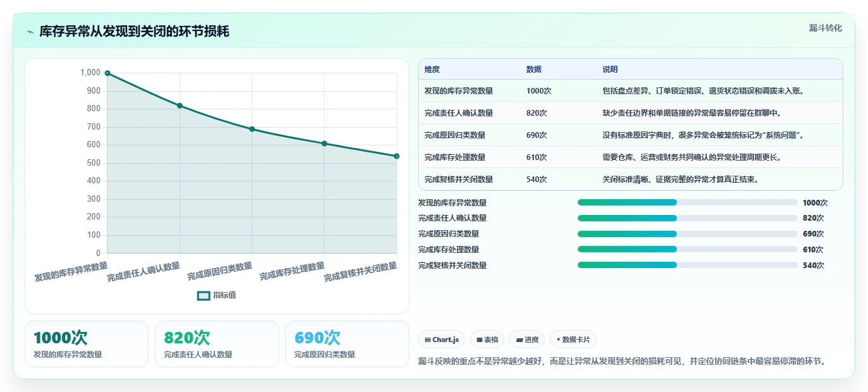Viewport: 868px width, 392px height.
Task: Click chart point for 完成库存处理数量
Action: pos(325,144)
